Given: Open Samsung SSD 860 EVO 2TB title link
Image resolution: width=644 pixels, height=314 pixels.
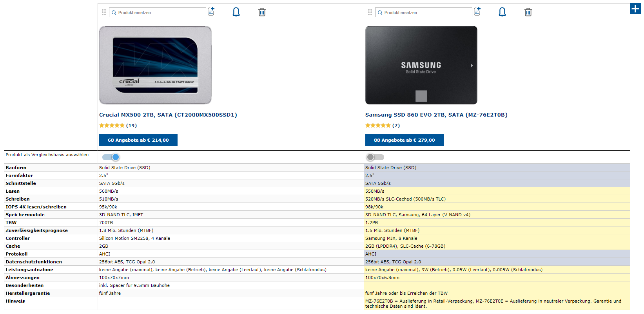Looking at the screenshot, I should tap(436, 115).
